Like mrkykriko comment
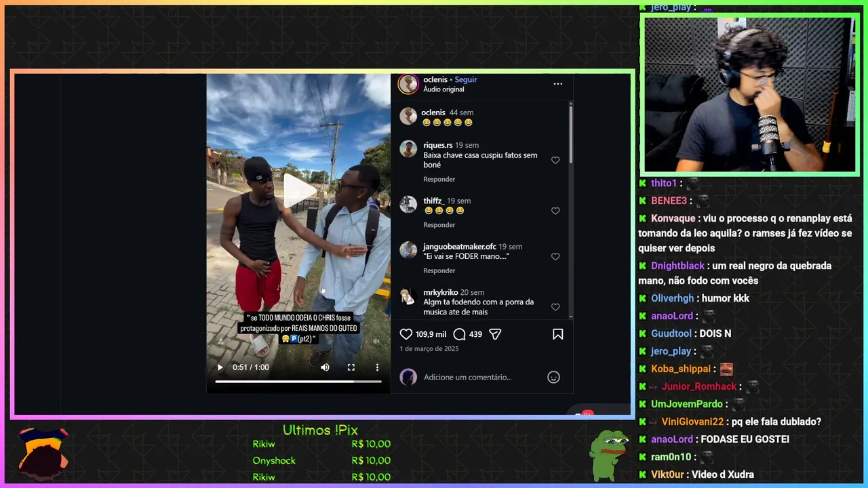 click(555, 307)
